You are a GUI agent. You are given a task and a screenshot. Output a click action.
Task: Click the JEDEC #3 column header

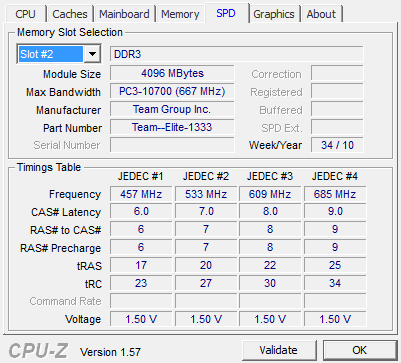point(270,176)
